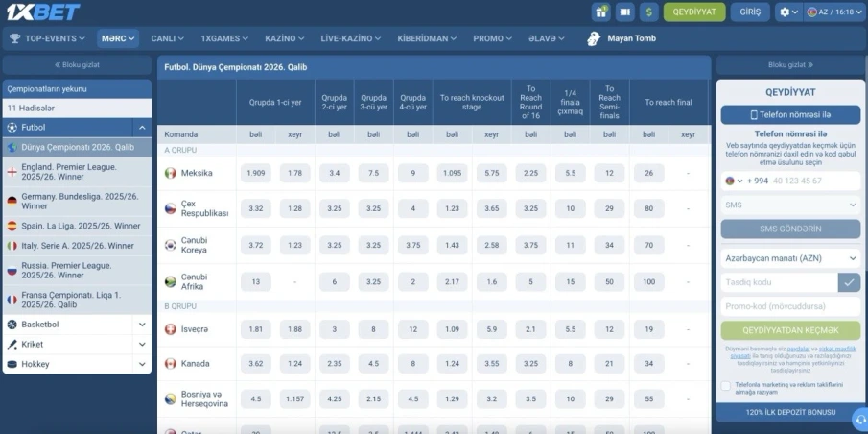This screenshot has width=868, height=434.
Task: Select Italy Serie A 2025/26 Winner
Action: pos(77,246)
